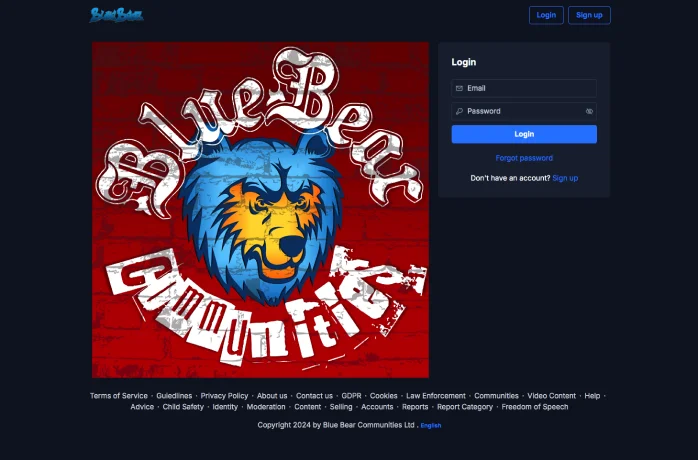Click the key icon in Password field
The width and height of the screenshot is (698, 460).
[459, 111]
